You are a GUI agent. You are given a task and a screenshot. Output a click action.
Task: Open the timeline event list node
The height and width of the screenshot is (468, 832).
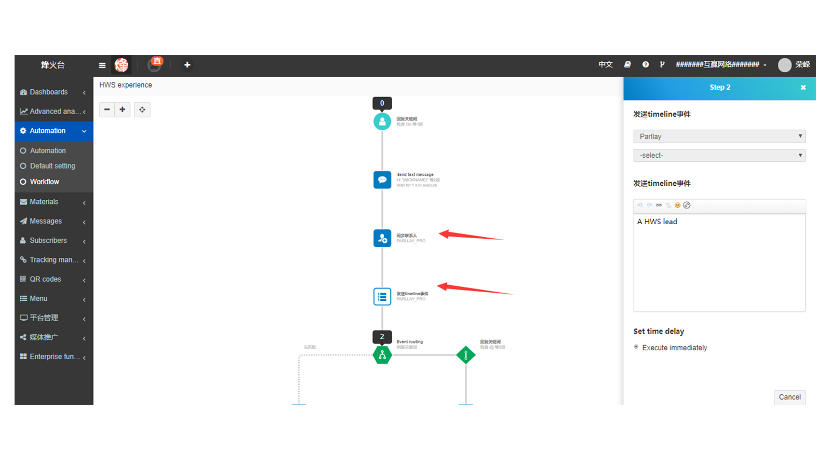tap(382, 296)
